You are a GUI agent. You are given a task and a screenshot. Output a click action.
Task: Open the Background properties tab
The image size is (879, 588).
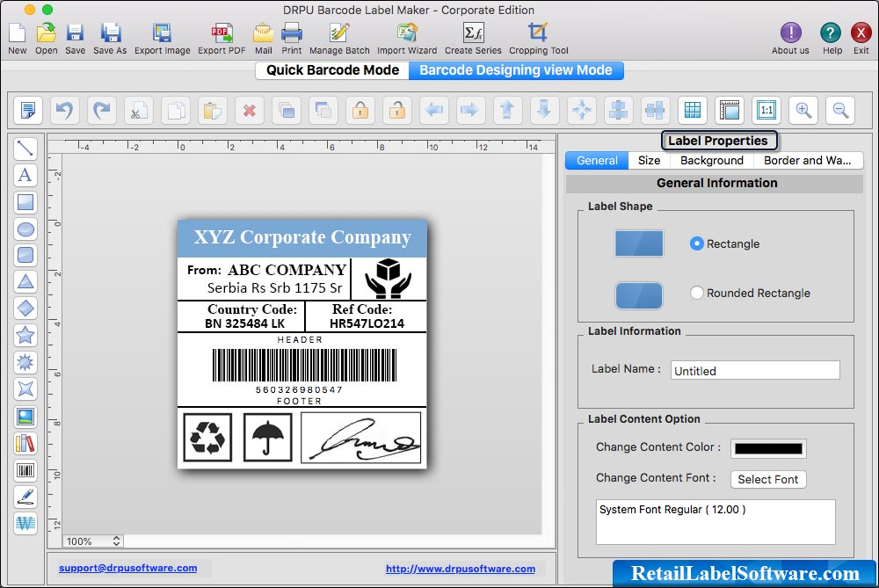point(711,160)
